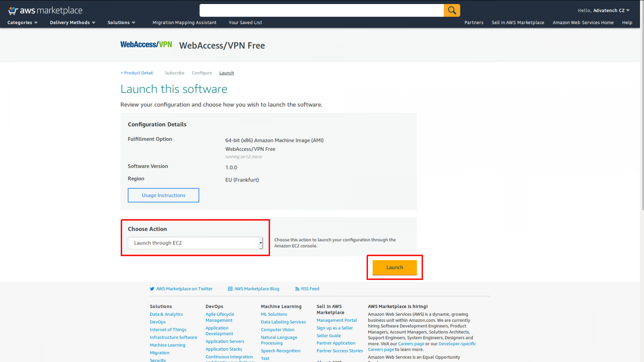Expand the Categories dropdown menu
The width and height of the screenshot is (644, 362).
click(23, 23)
